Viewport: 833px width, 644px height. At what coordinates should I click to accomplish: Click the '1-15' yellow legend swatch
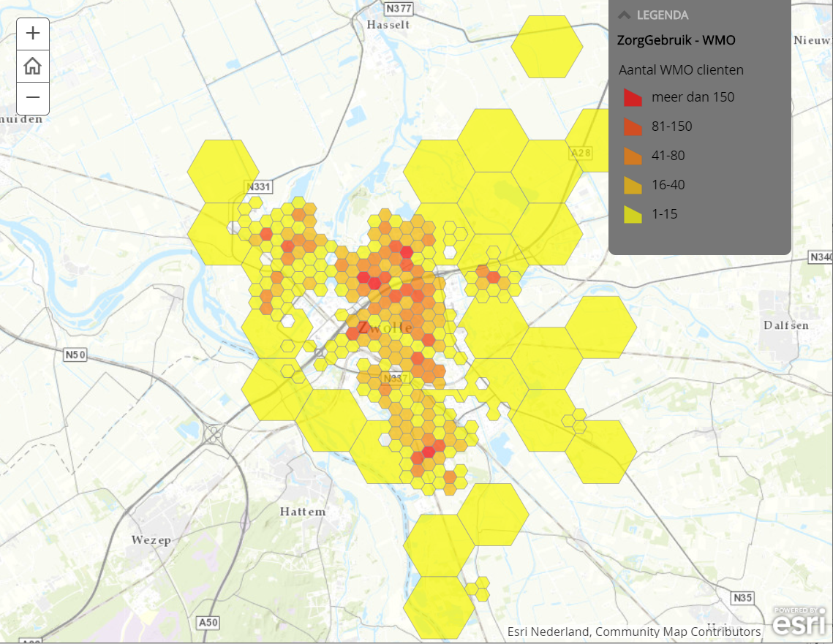(633, 214)
